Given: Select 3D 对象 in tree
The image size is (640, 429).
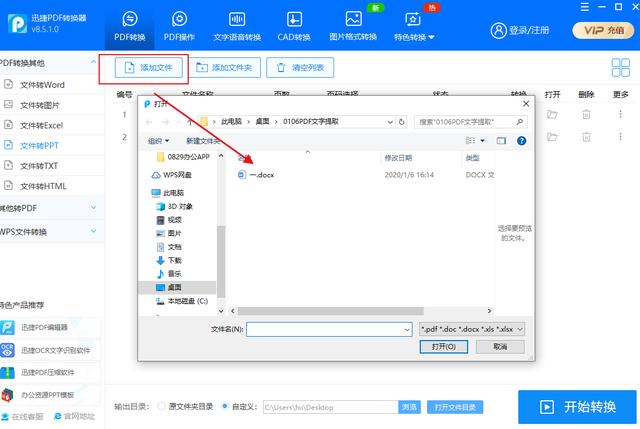Looking at the screenshot, I should coord(175,207).
